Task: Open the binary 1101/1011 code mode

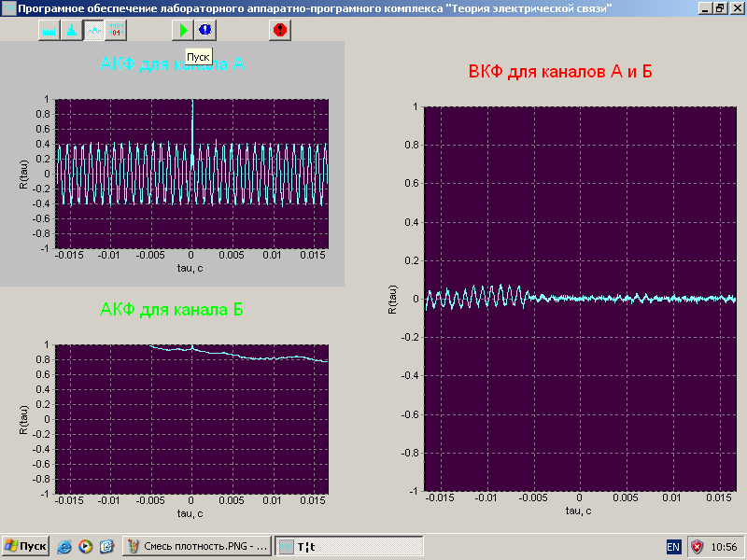Action: (116, 30)
